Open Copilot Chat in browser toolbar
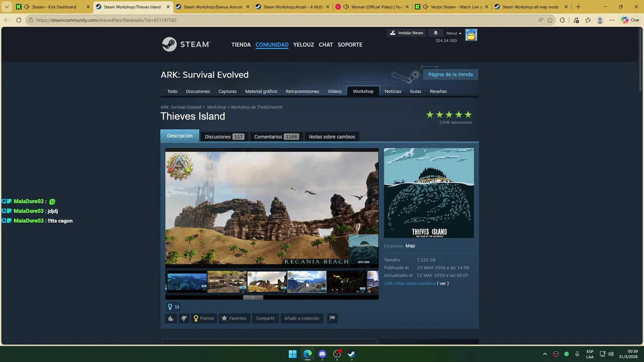This screenshot has width=644, height=362. tap(630, 20)
